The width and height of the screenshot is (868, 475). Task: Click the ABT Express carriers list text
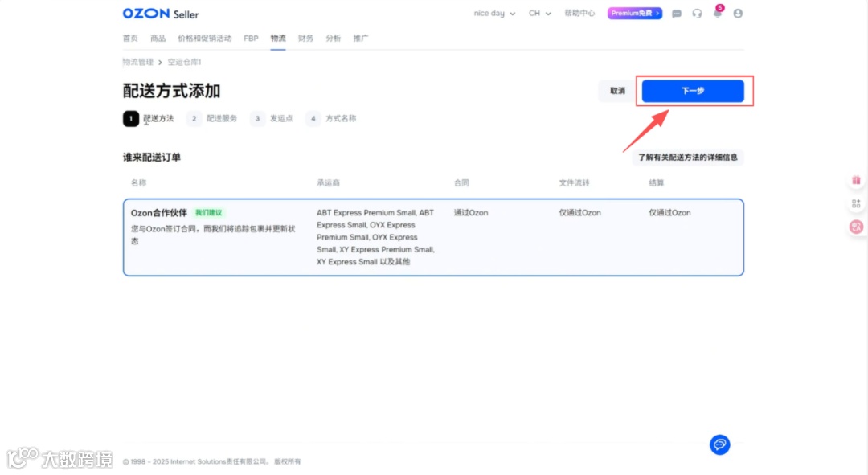376,237
